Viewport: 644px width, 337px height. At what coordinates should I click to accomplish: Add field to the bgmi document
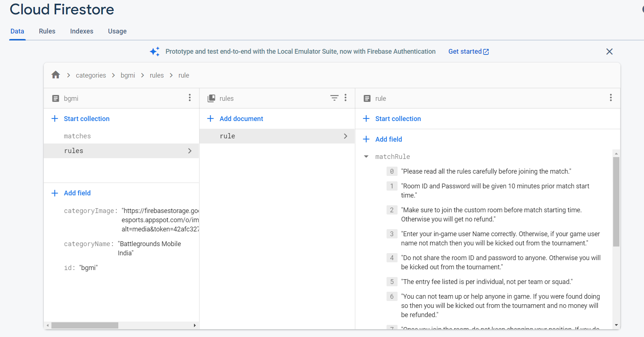click(77, 193)
